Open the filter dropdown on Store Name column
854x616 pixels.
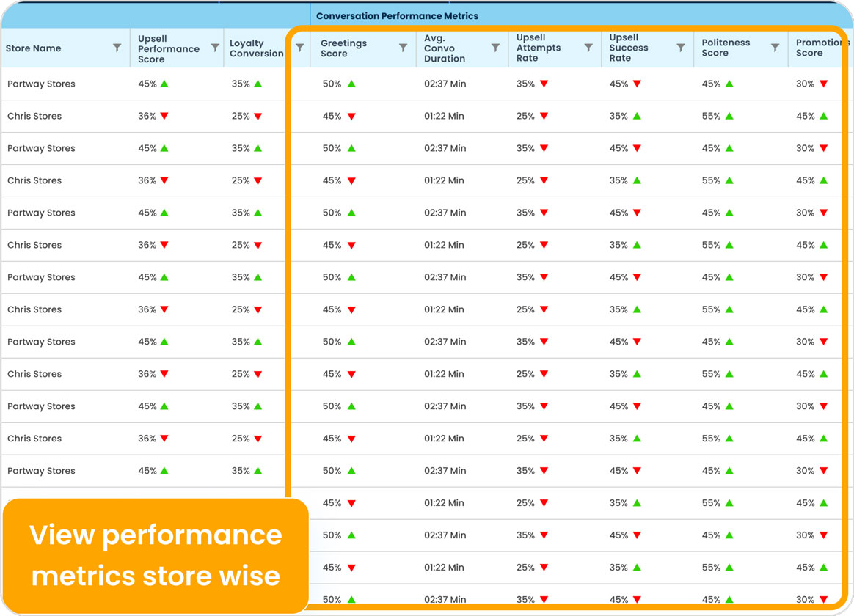click(117, 48)
